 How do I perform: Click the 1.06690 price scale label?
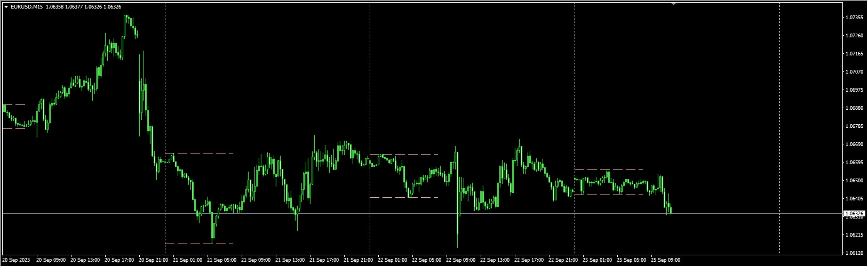pyautogui.click(x=855, y=144)
